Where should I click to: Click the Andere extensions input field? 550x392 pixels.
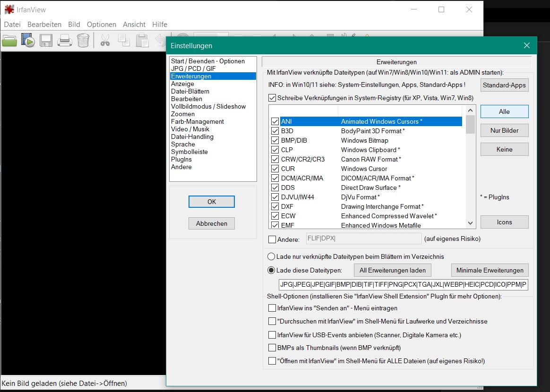[x=364, y=239]
